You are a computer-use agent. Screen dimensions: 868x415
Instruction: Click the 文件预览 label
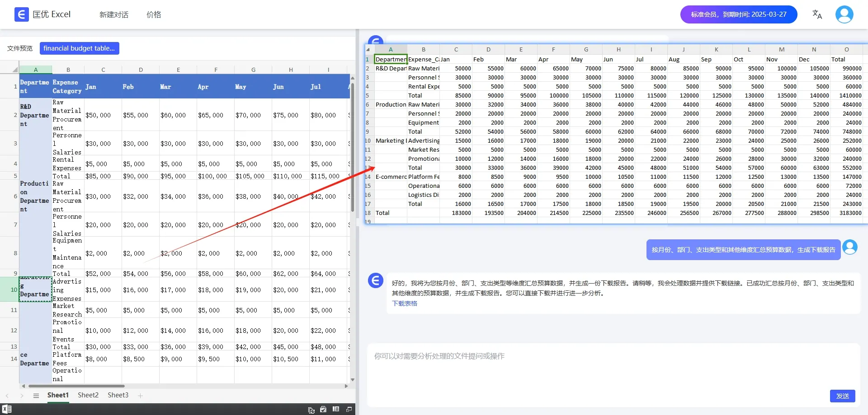tap(20, 48)
